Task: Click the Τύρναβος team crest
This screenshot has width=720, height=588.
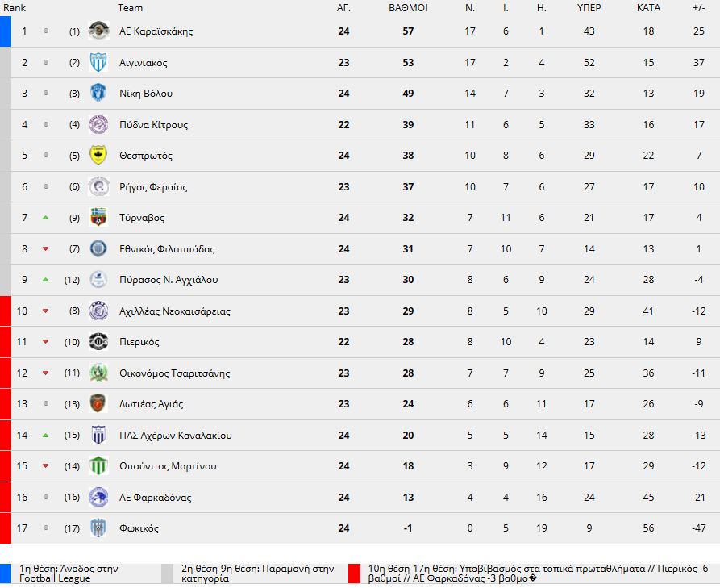Action: pyautogui.click(x=98, y=217)
